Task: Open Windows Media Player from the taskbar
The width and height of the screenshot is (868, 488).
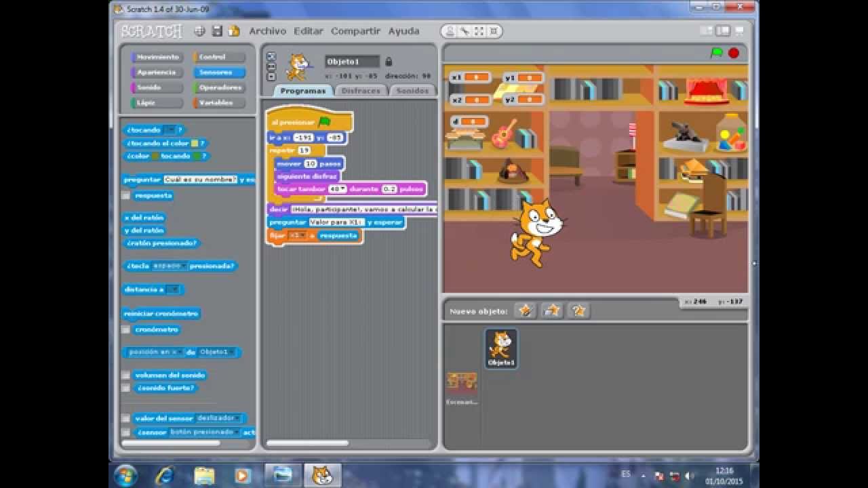Action: (243, 475)
